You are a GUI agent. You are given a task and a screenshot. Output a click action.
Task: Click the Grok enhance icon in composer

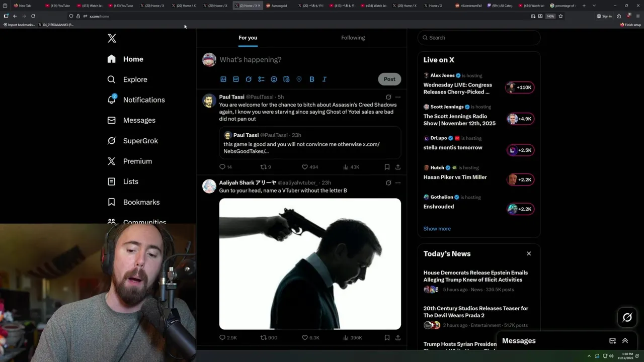click(x=249, y=79)
